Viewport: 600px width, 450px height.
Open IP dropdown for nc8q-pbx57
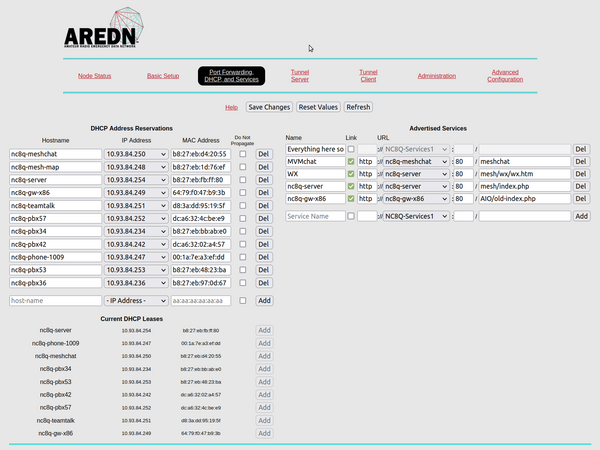pyautogui.click(x=136, y=218)
